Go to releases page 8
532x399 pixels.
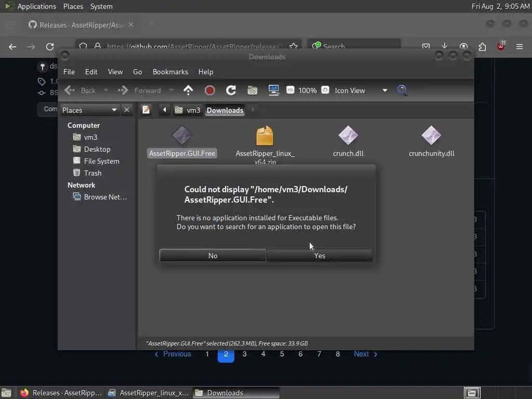click(x=338, y=354)
